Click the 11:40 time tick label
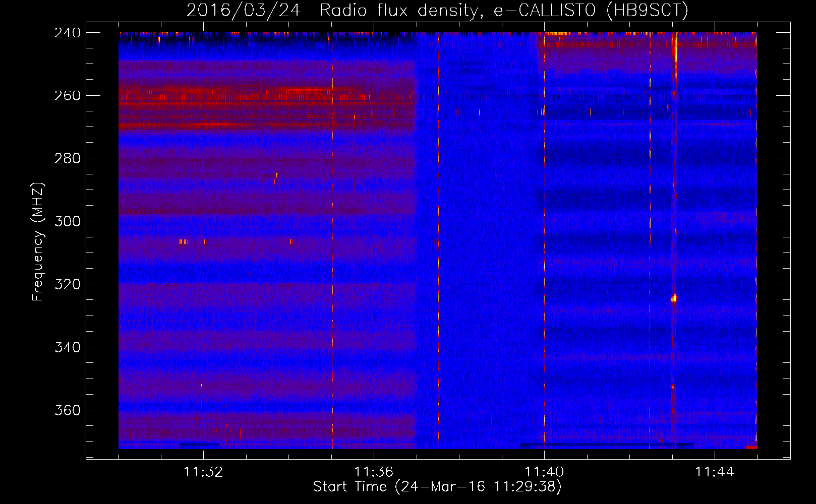This screenshot has height=504, width=816. coord(544,472)
